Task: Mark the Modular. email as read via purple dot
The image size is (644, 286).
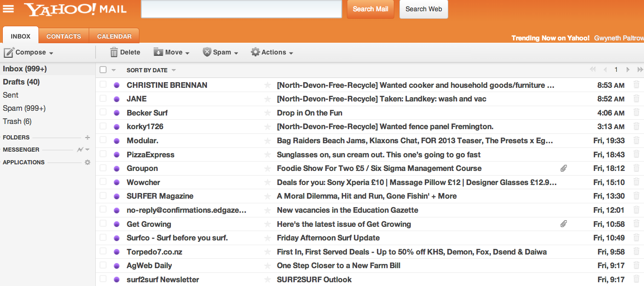Action: tap(117, 140)
